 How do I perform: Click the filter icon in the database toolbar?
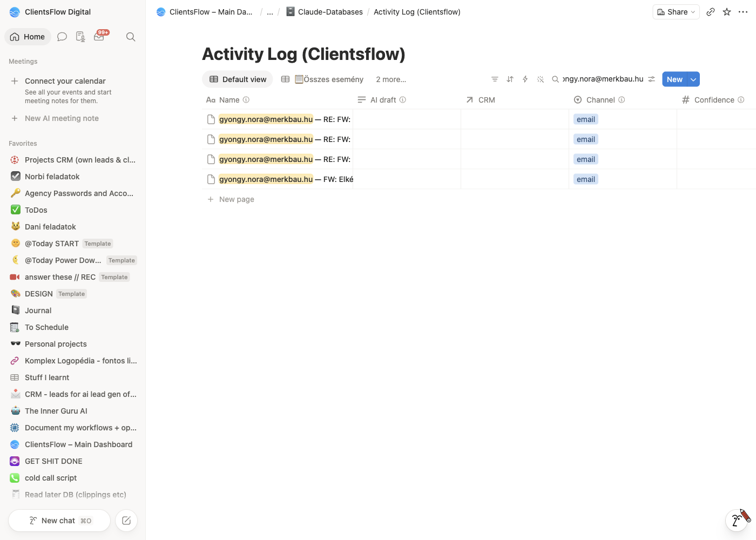point(495,79)
